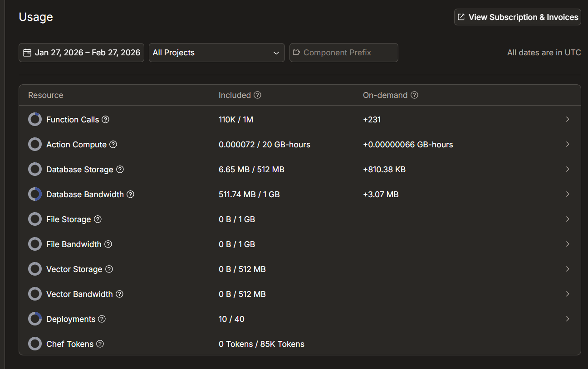The image size is (588, 369).
Task: Click help icon beside Action Compute
Action: pos(113,145)
